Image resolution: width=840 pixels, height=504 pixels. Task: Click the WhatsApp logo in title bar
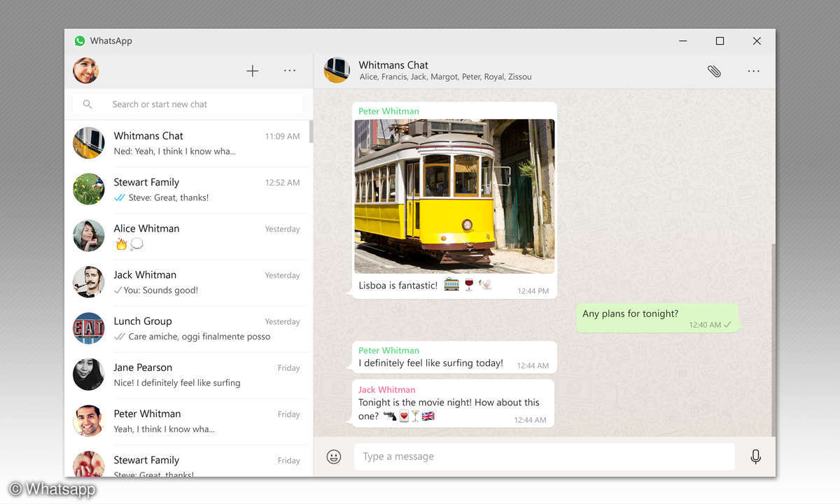[80, 41]
